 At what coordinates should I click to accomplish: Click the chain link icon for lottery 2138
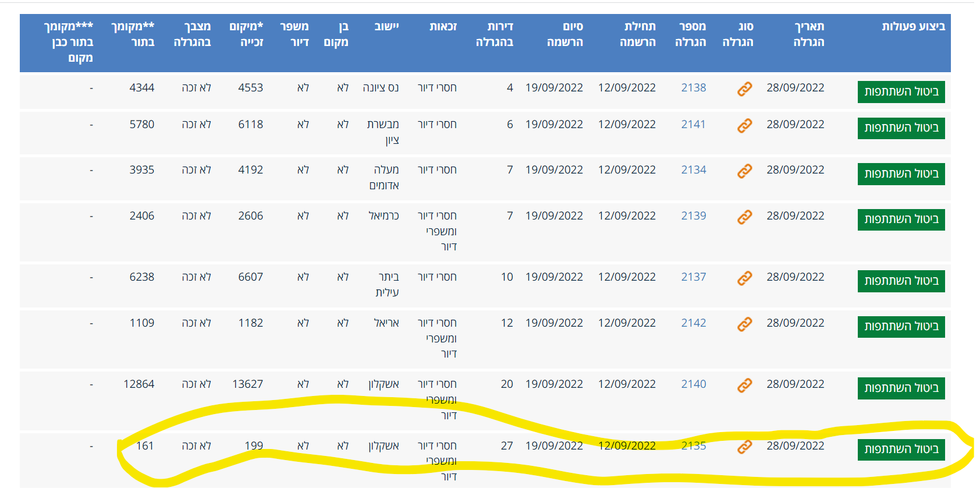(x=744, y=89)
